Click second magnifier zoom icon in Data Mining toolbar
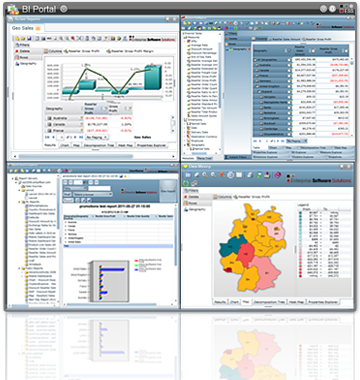360x380 pixels. click(213, 175)
